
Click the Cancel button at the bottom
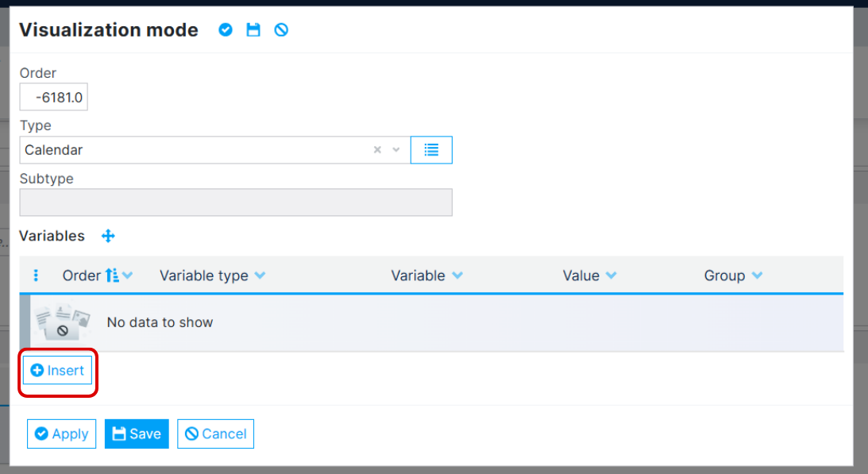tap(215, 434)
